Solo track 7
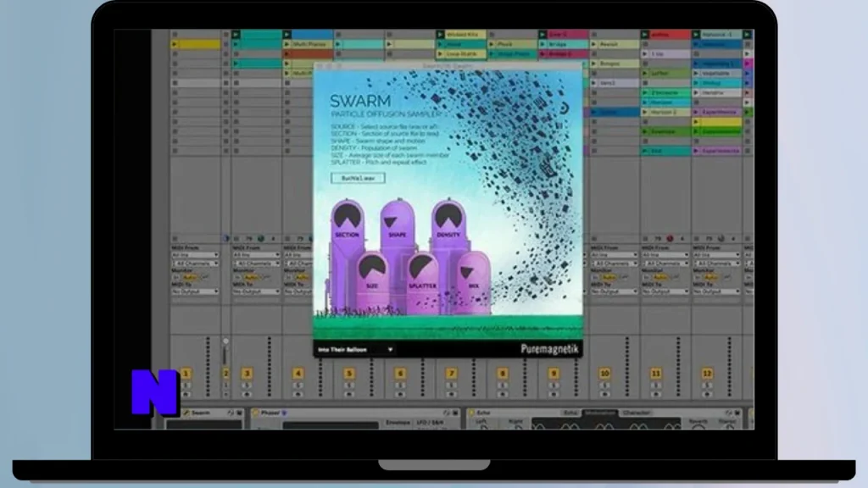This screenshot has width=868, height=488. [451, 385]
